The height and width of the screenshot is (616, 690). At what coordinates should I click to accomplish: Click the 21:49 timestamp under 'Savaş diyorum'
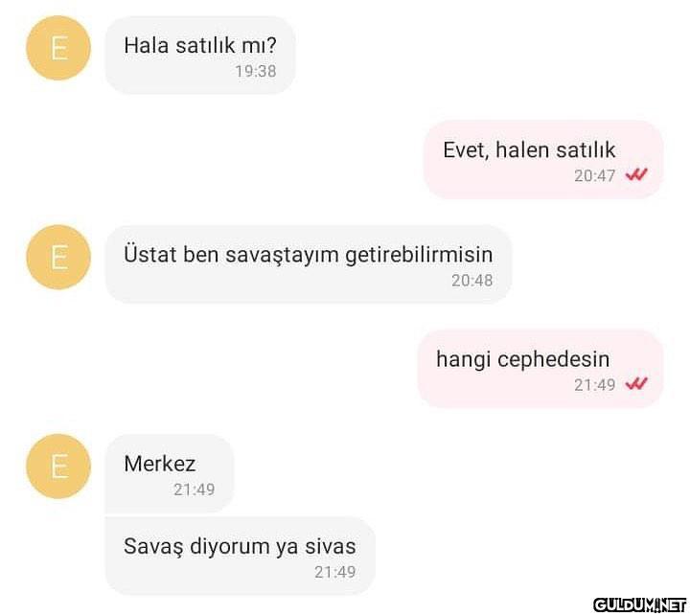point(334,572)
